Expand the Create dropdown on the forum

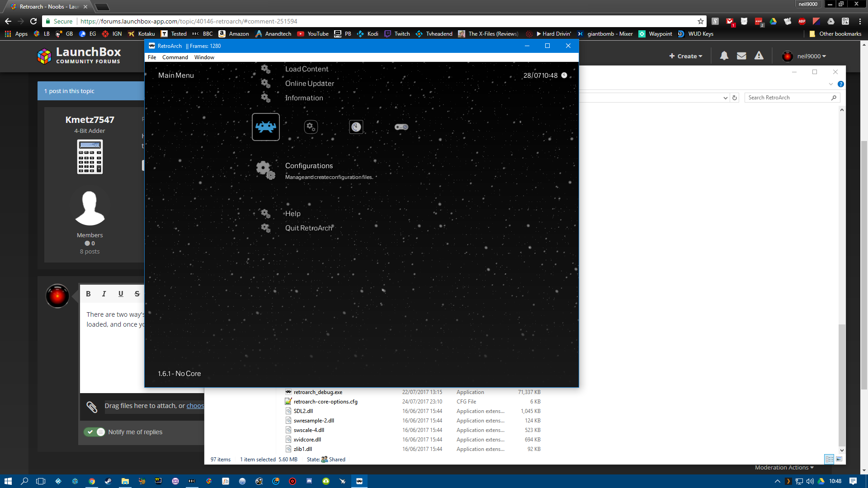tap(686, 56)
